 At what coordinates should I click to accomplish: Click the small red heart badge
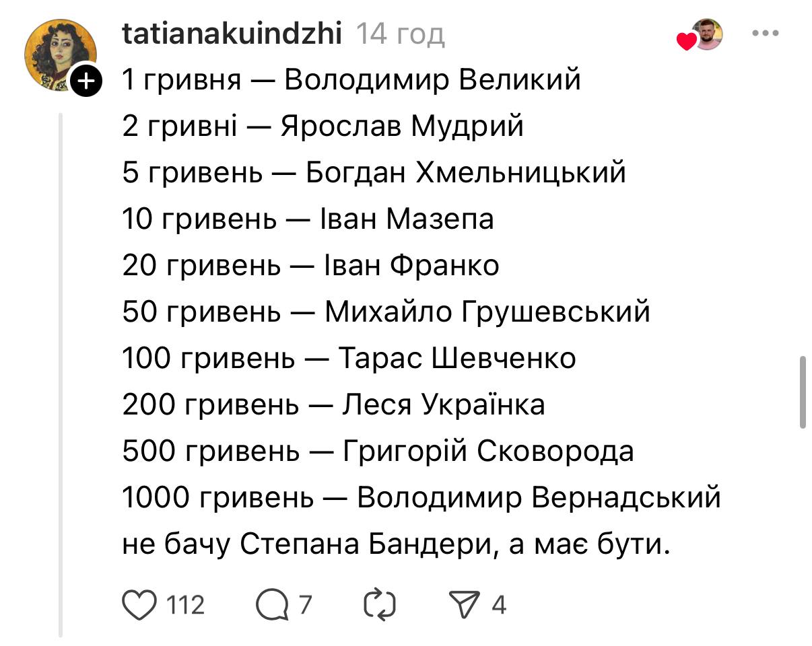pyautogui.click(x=686, y=42)
